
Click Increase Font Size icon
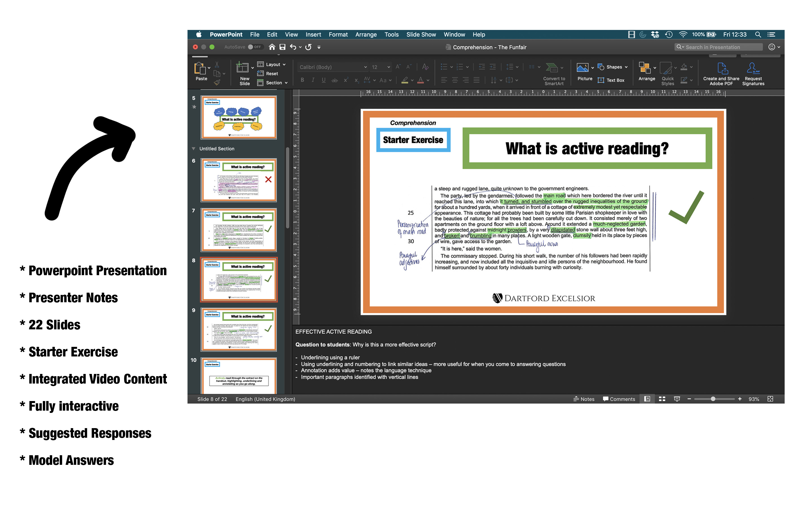[398, 67]
